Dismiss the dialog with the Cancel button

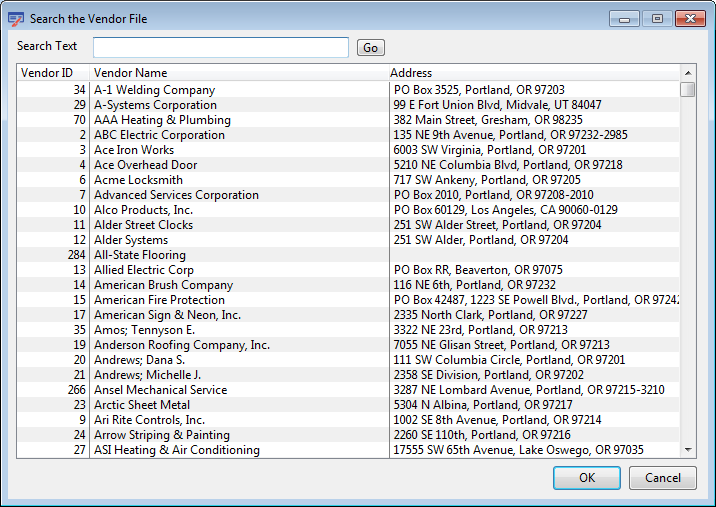pyautogui.click(x=662, y=478)
